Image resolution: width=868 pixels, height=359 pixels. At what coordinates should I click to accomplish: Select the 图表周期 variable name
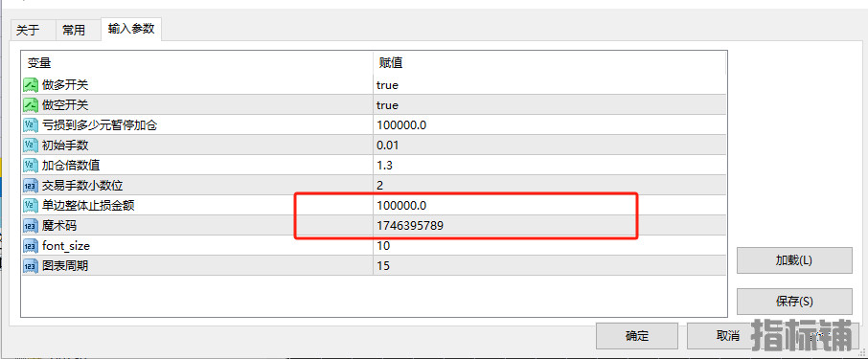click(x=65, y=266)
